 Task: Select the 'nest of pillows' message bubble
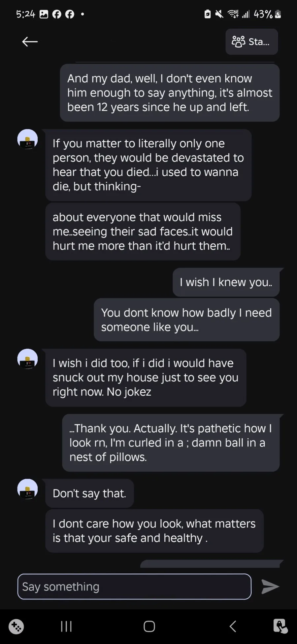pos(171,443)
